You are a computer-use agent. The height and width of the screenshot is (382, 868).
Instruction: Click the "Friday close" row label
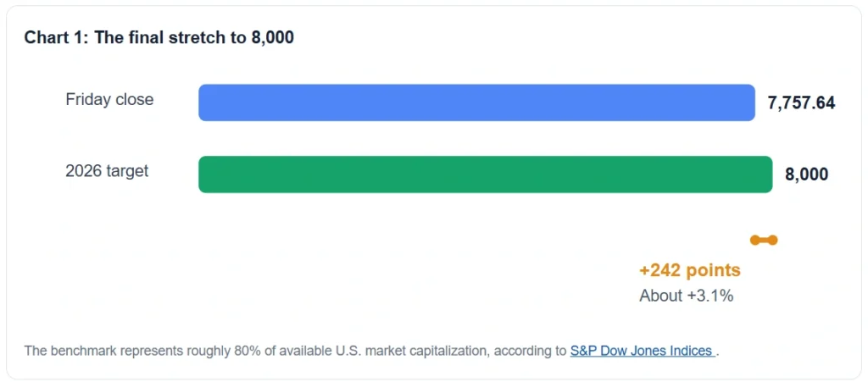[x=109, y=99]
